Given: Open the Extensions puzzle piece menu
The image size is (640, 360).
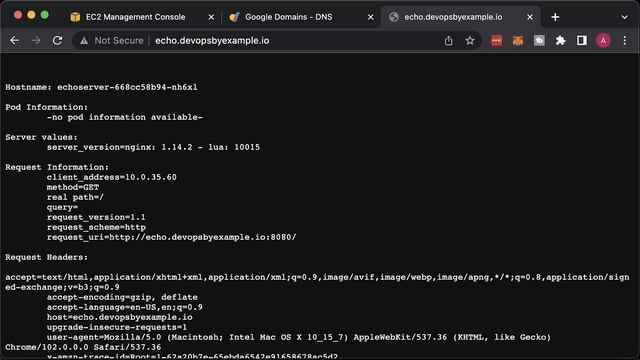Looking at the screenshot, I should click(x=560, y=40).
